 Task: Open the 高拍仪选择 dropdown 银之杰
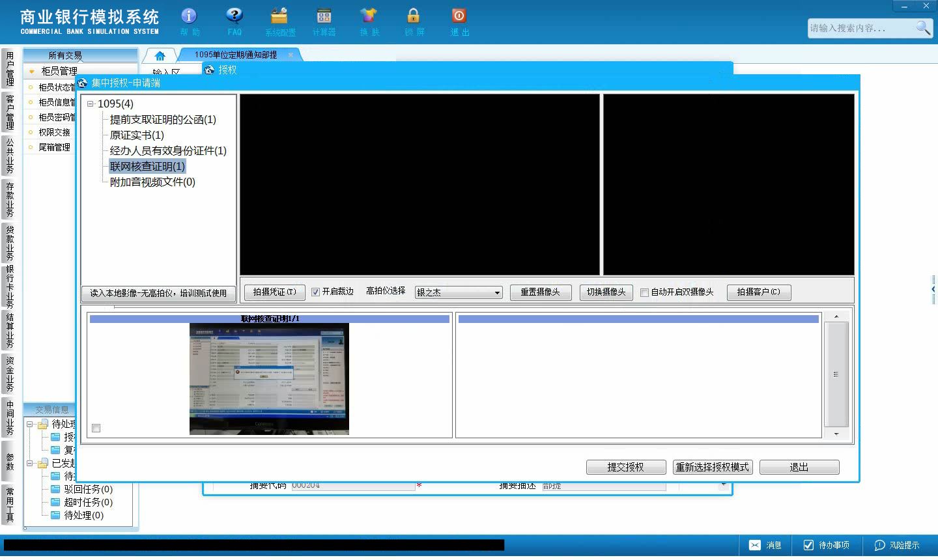point(459,292)
